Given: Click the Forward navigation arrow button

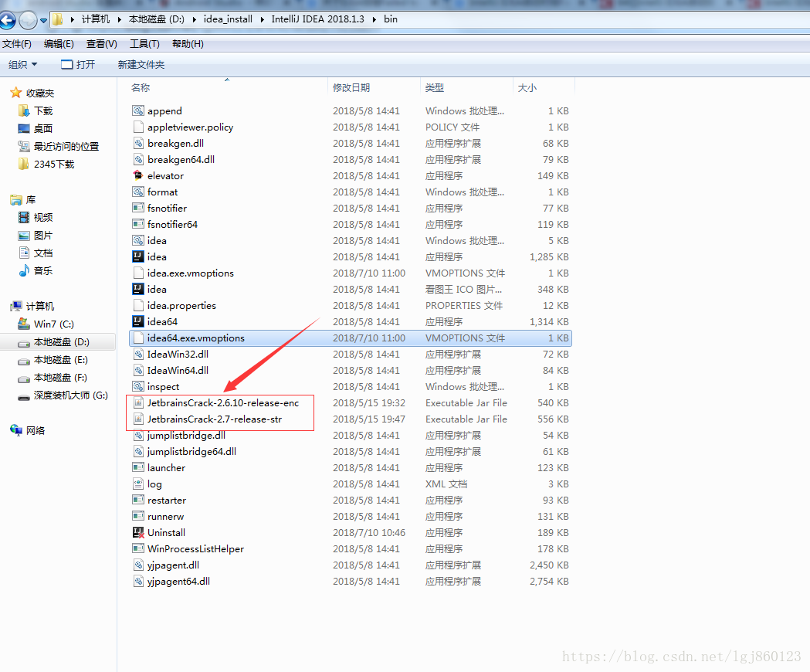Looking at the screenshot, I should (x=28, y=21).
